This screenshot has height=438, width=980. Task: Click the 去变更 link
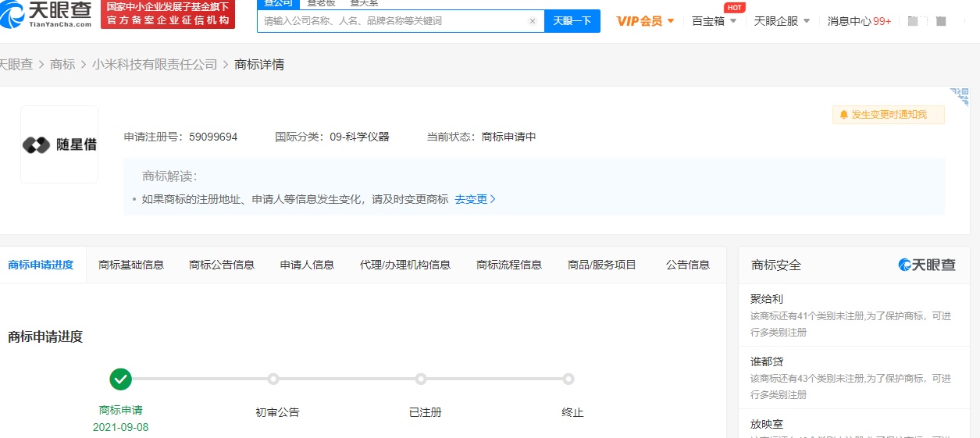pos(475,199)
